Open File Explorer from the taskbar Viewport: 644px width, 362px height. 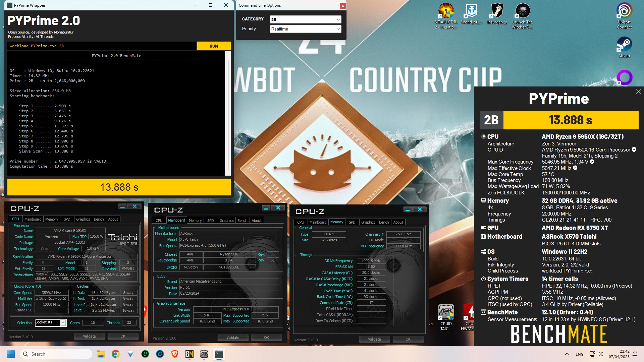pyautogui.click(x=101, y=354)
